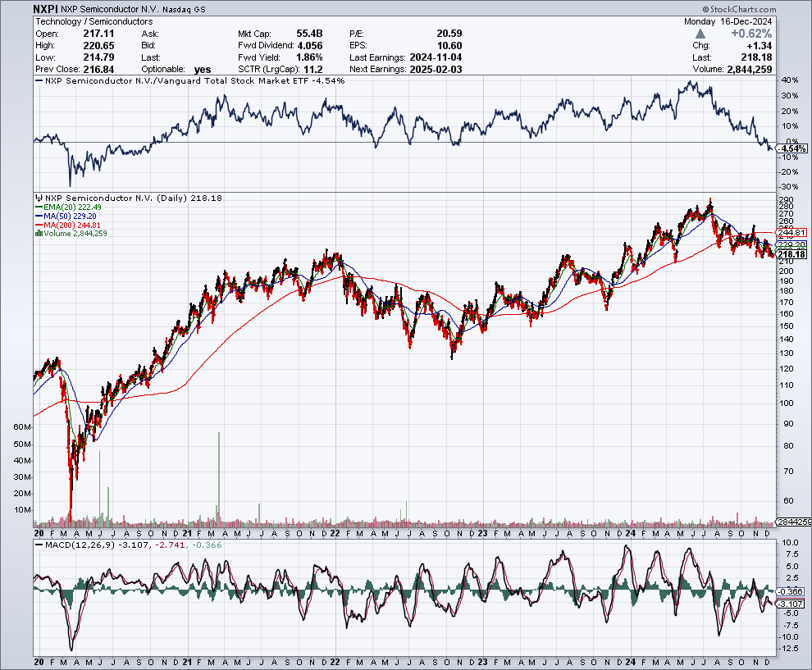Click the Last Earnings date 2024-11-04
Viewport: 812px width, 670px height.
coord(436,57)
